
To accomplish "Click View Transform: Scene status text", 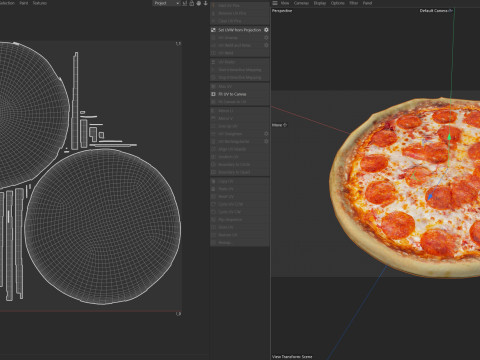I will [x=292, y=357].
